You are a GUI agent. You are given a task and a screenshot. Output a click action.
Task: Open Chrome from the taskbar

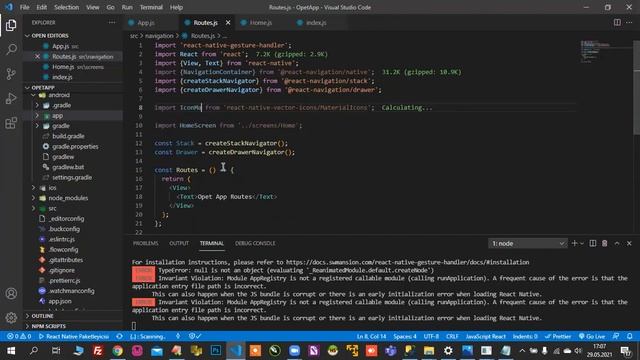[118, 351]
